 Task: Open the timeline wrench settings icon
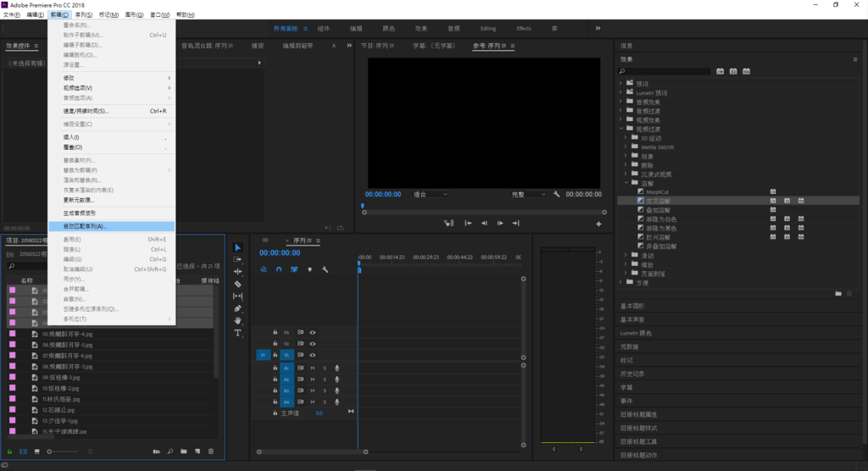[x=325, y=269]
